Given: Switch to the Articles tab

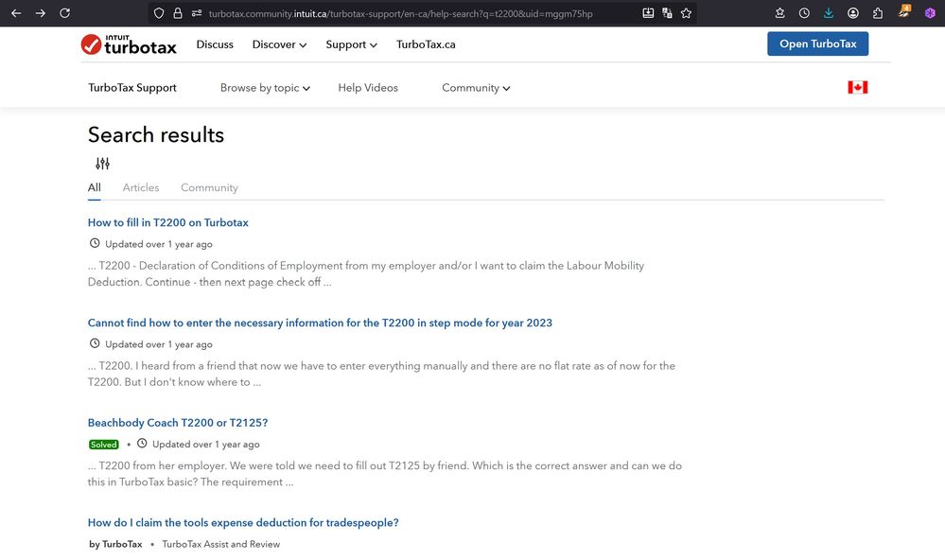Looking at the screenshot, I should [x=141, y=187].
